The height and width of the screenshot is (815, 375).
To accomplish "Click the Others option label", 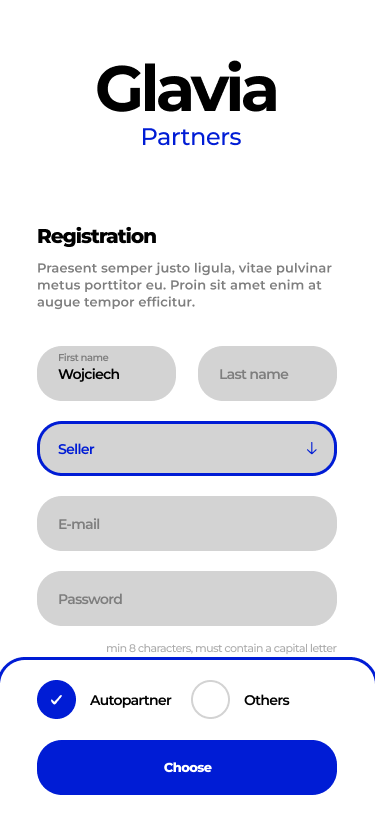I will click(x=267, y=700).
